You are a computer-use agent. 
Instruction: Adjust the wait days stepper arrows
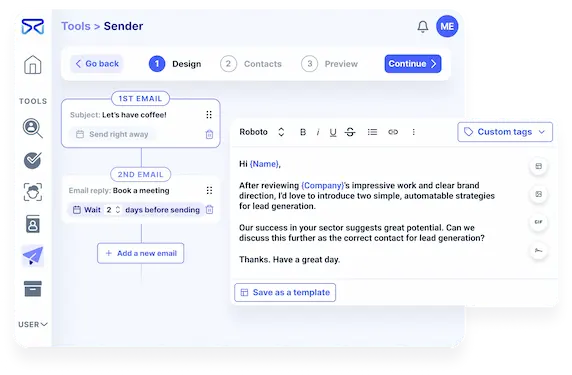point(118,210)
